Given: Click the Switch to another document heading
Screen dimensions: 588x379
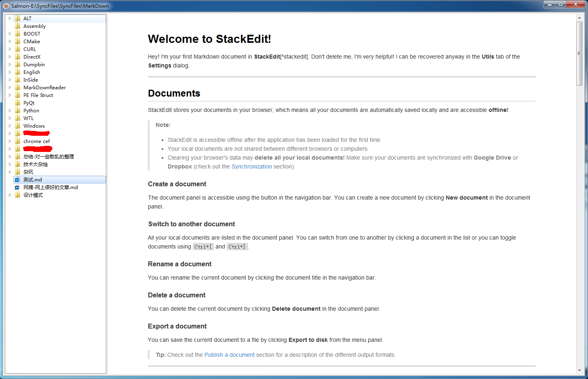Looking at the screenshot, I should click(192, 224).
